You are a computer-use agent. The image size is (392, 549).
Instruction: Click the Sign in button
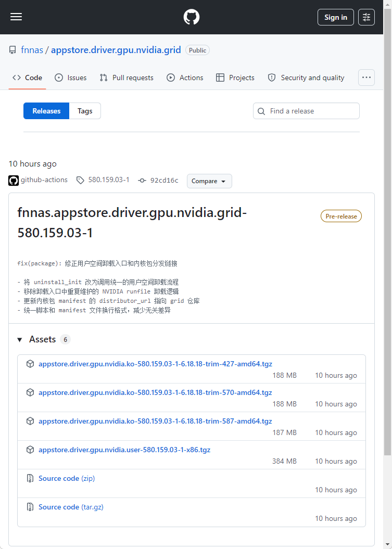336,17
